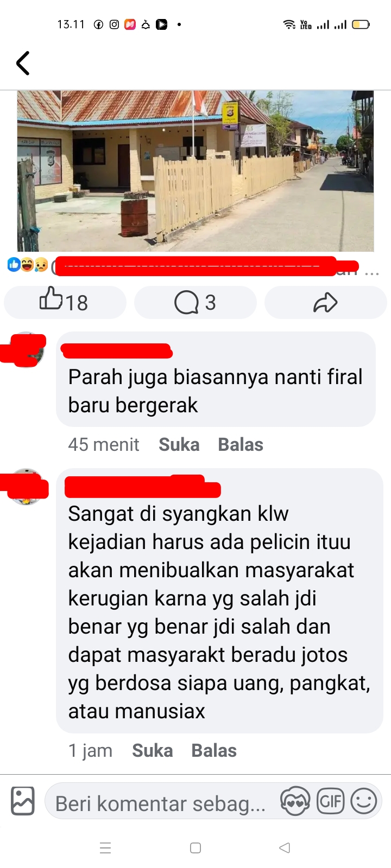Attach a photo using the image icon
The image size is (391, 868).
click(x=23, y=801)
